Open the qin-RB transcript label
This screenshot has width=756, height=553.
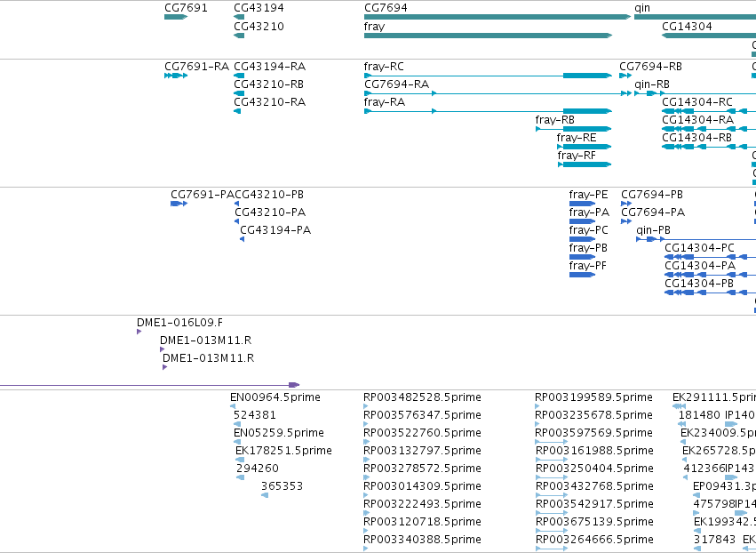pos(652,84)
